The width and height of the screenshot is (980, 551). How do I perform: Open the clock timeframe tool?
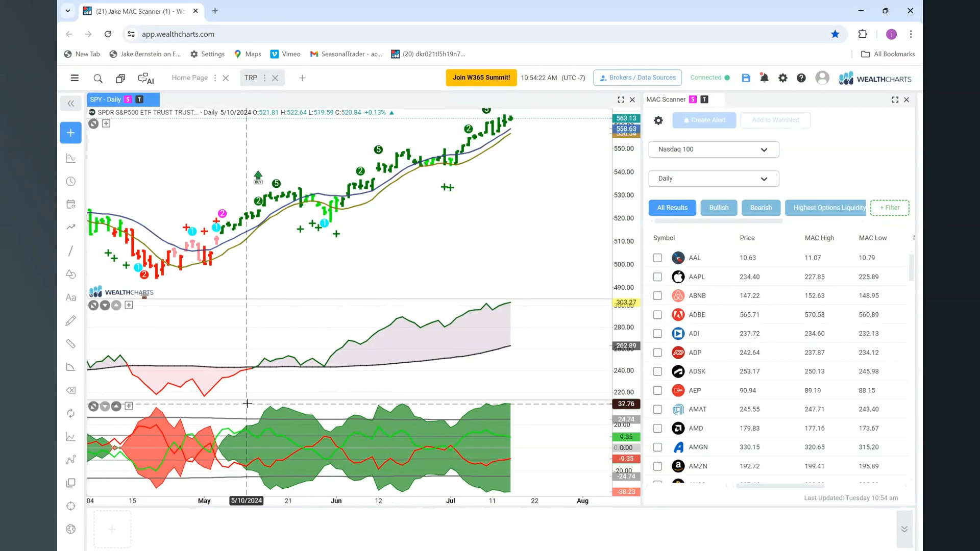pos(71,182)
